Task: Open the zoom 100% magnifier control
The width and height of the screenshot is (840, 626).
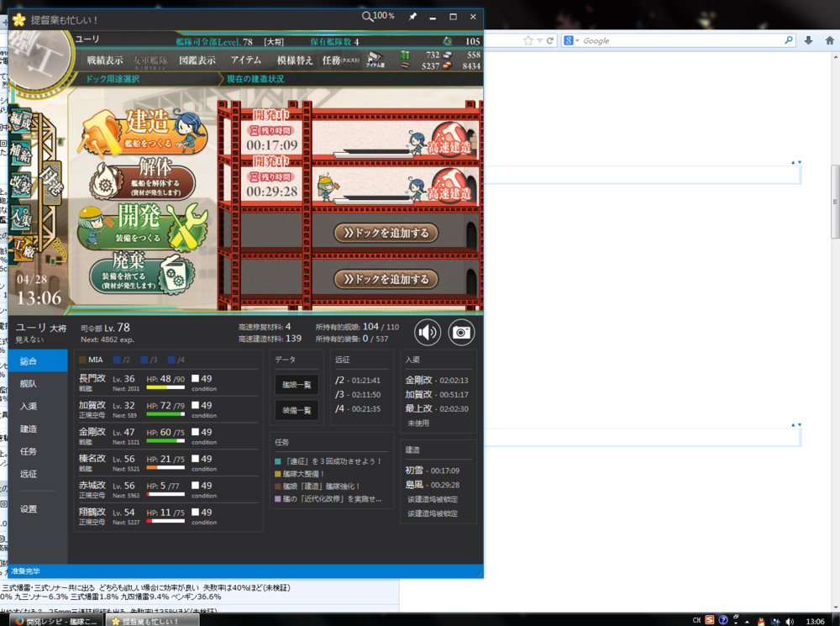Action: coord(378,16)
